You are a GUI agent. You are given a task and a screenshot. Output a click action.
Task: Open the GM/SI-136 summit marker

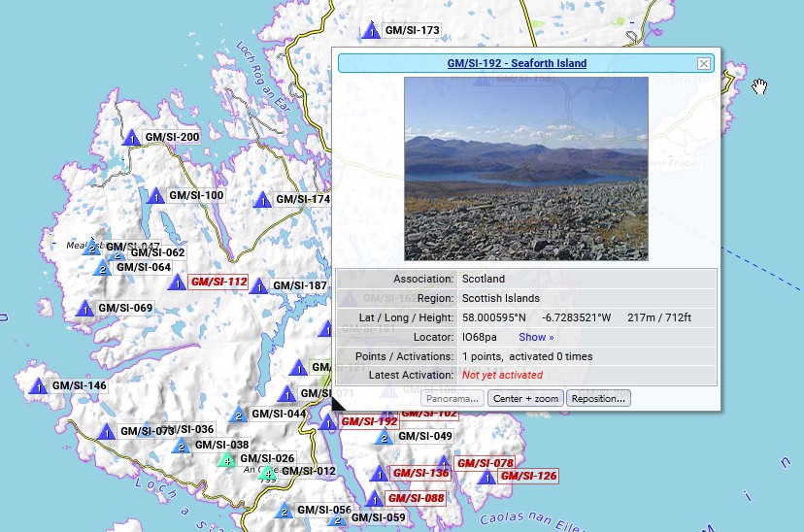point(380,474)
